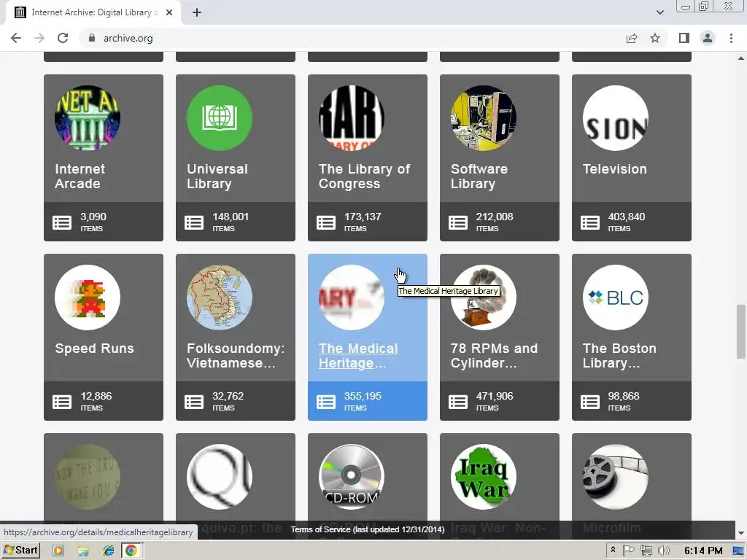Click the page vertical scrollbar thumb
The height and width of the screenshot is (560, 747).
pos(741,332)
